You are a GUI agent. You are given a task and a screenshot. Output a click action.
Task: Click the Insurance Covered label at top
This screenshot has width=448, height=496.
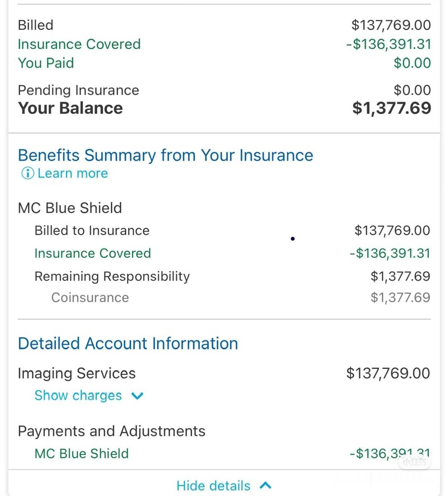point(79,44)
